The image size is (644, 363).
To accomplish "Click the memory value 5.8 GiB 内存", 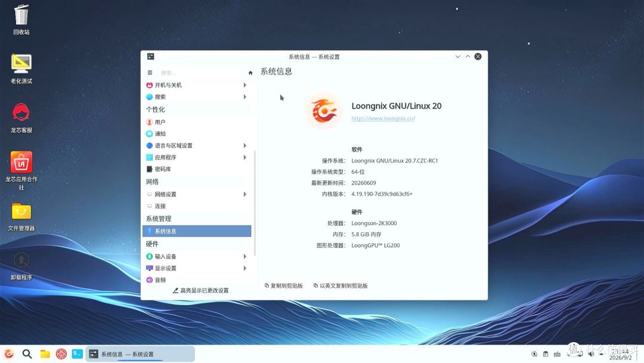I will point(366,234).
